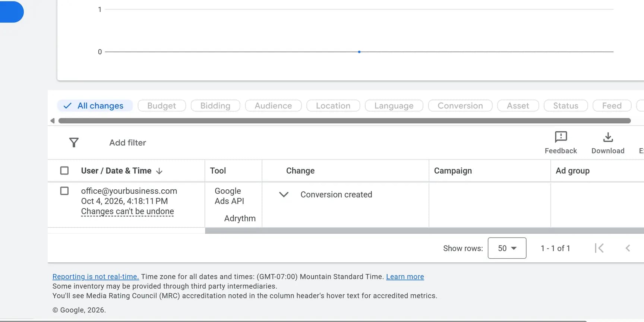This screenshot has height=322, width=644.
Task: Click the sort arrow beside Date & Time
Action: (159, 171)
